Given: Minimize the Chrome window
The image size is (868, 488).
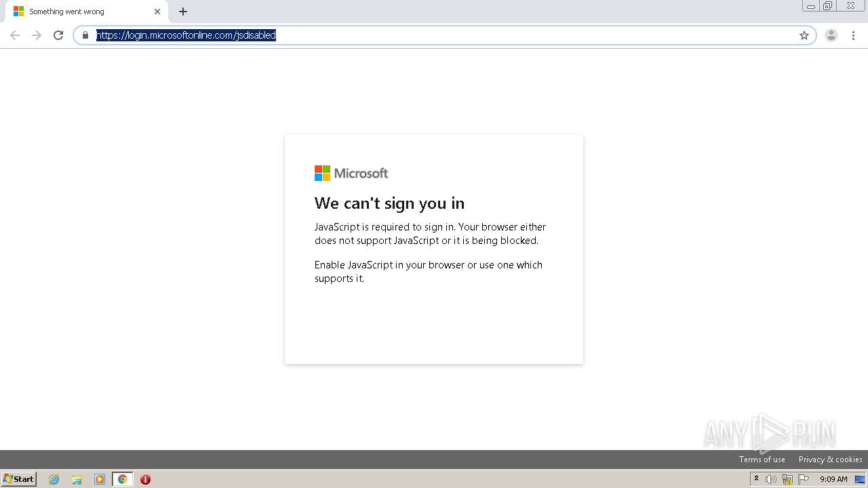Looking at the screenshot, I should click(x=811, y=6).
